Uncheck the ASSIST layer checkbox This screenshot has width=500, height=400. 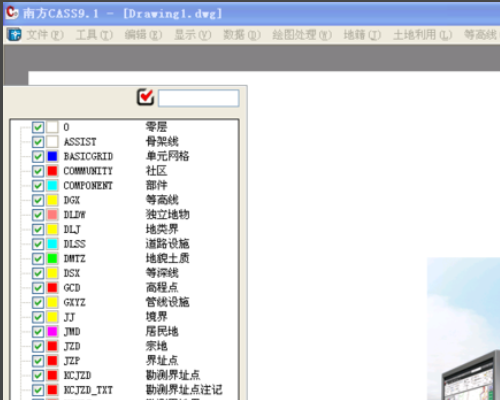coord(38,142)
